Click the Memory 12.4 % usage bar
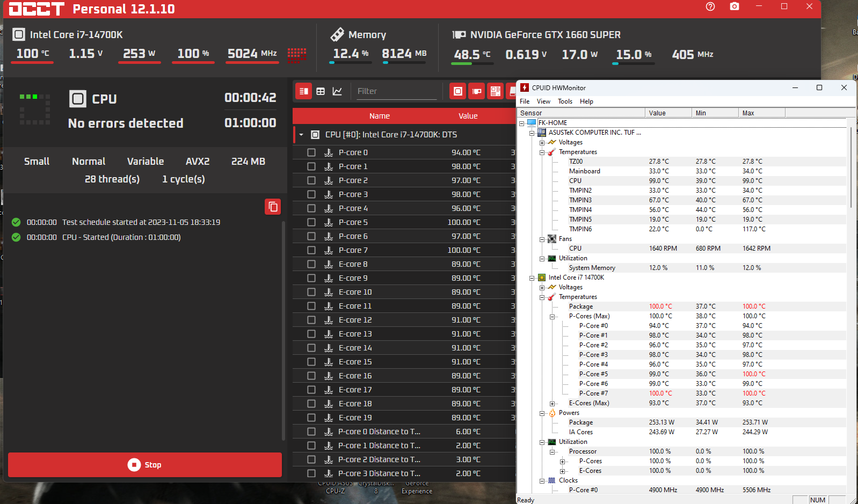 point(351,63)
